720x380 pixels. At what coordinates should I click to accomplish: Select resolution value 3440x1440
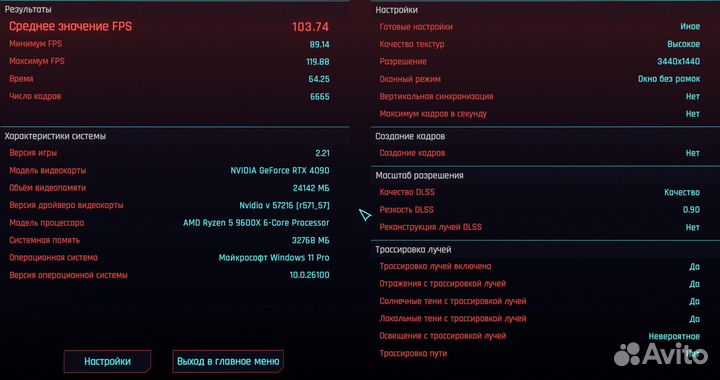tap(679, 62)
